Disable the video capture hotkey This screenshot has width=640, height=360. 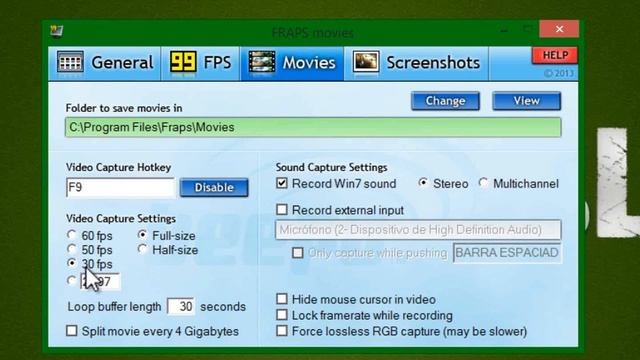coord(214,187)
